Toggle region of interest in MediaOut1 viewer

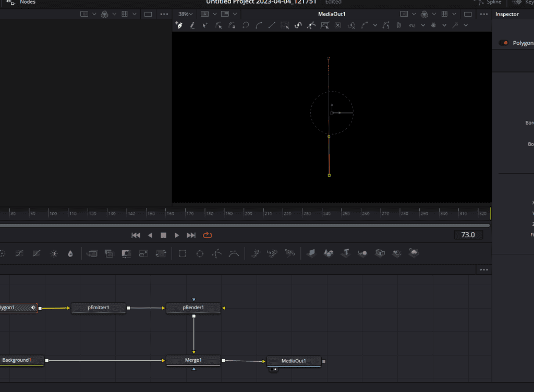[x=404, y=14]
